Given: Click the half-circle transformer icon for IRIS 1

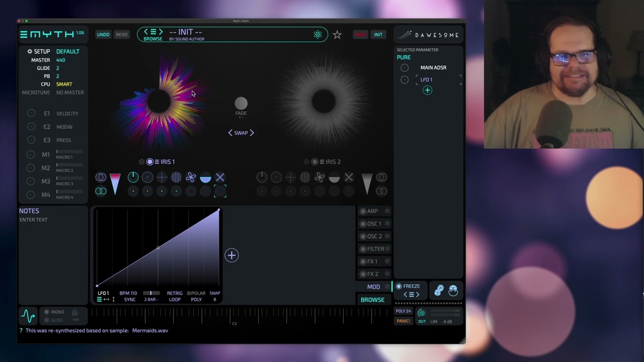Looking at the screenshot, I should tap(205, 177).
